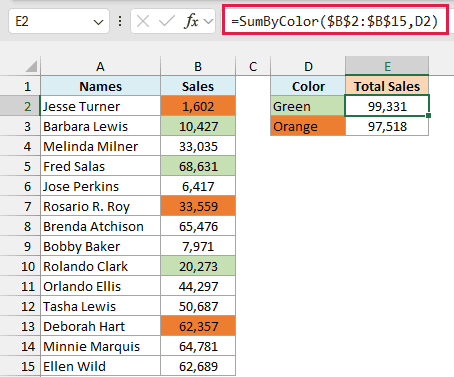This screenshot has width=454, height=377.
Task: Click the 33,035 sales cell
Action: tap(198, 146)
